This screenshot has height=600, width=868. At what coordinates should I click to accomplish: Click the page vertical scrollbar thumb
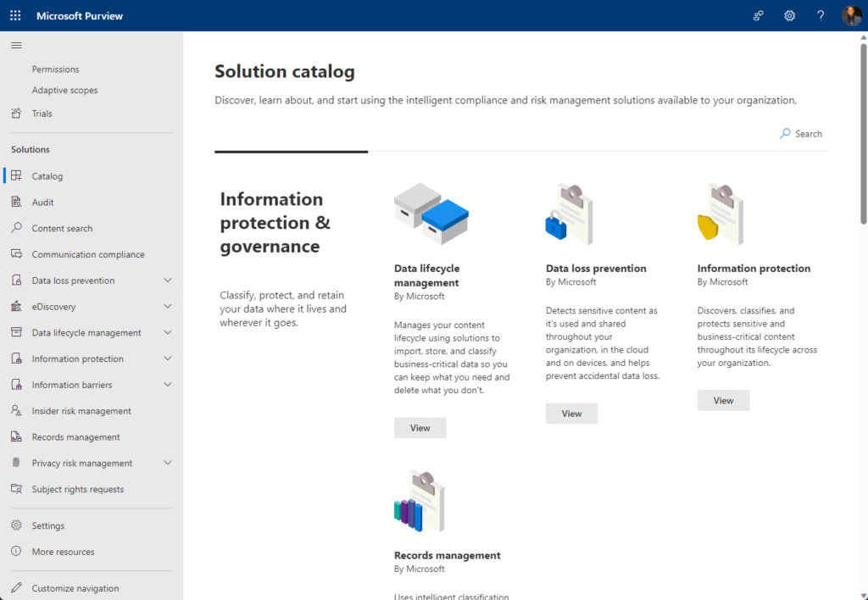863,133
